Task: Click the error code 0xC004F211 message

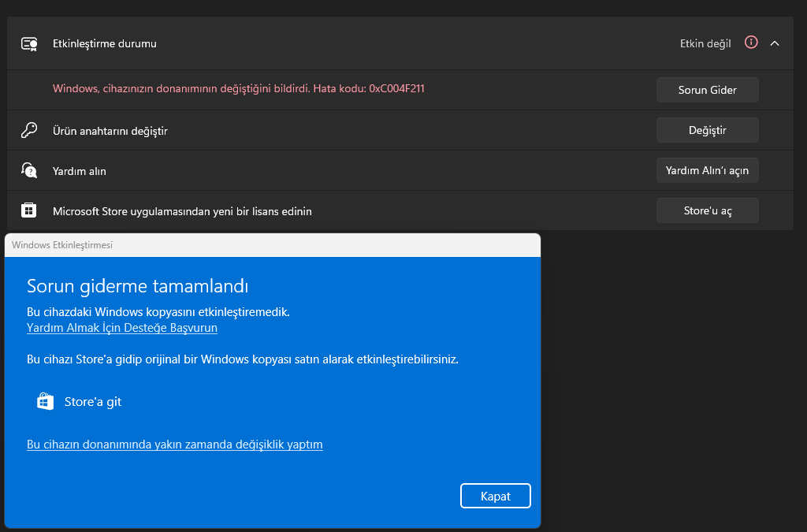Action: coord(238,88)
